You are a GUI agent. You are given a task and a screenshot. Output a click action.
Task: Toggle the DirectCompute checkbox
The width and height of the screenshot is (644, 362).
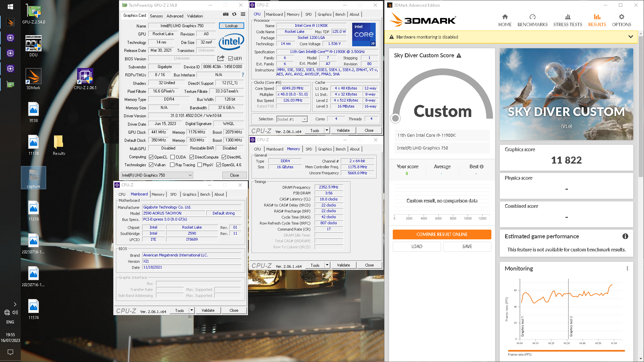click(x=192, y=157)
